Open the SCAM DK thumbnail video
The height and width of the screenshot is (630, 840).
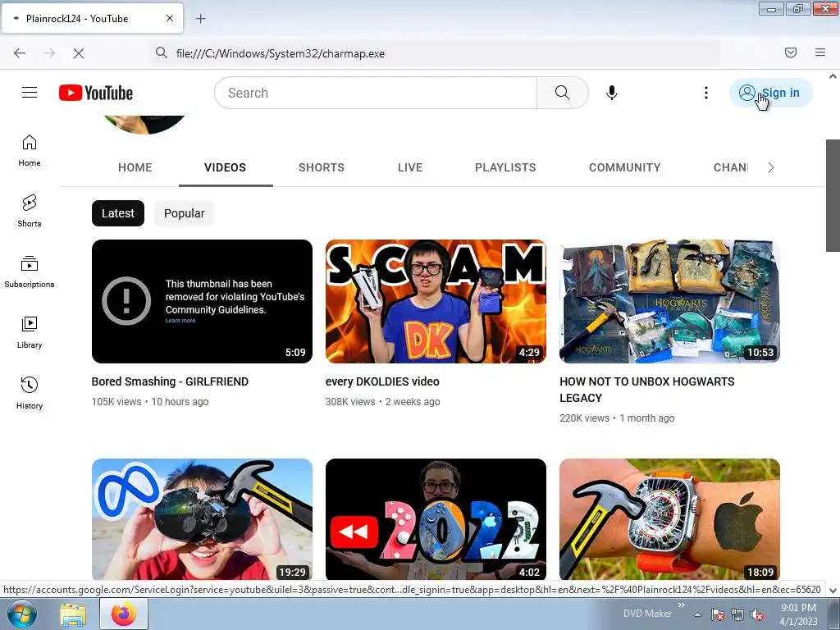436,301
